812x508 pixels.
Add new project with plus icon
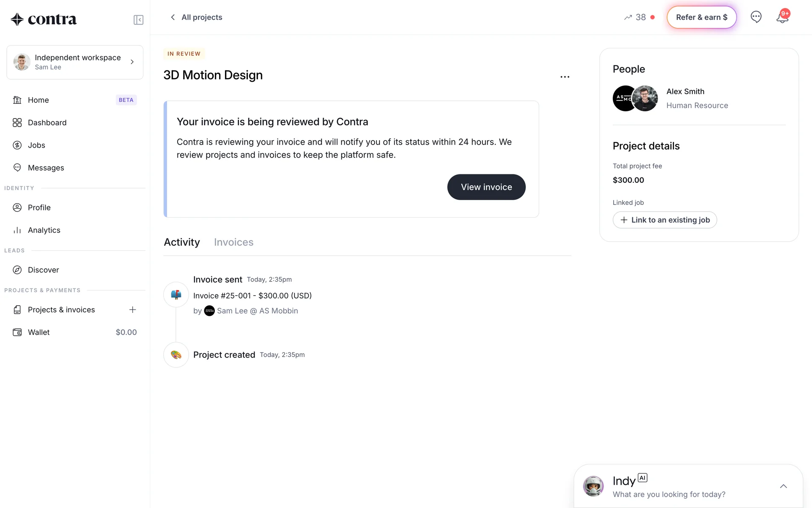(132, 310)
